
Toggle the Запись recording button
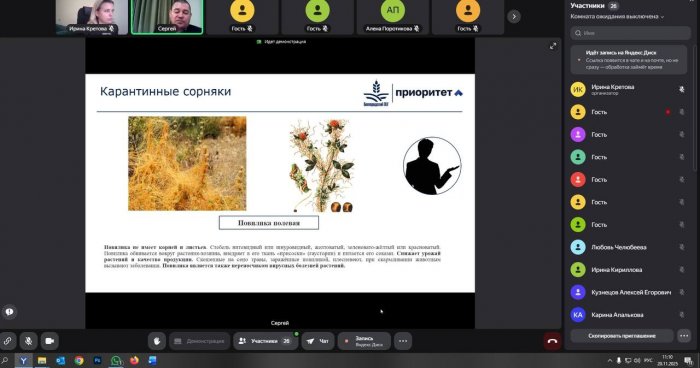pos(364,341)
